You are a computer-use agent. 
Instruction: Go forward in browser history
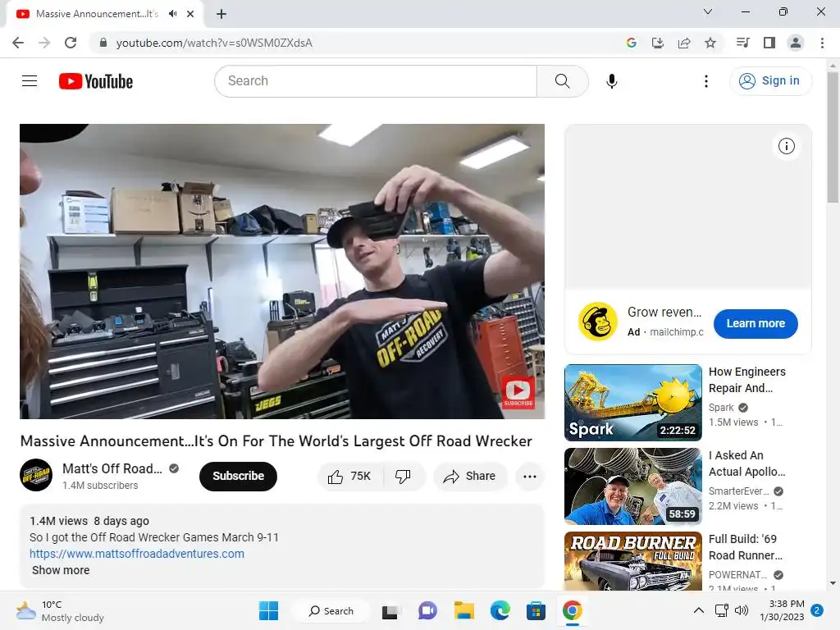[44, 43]
